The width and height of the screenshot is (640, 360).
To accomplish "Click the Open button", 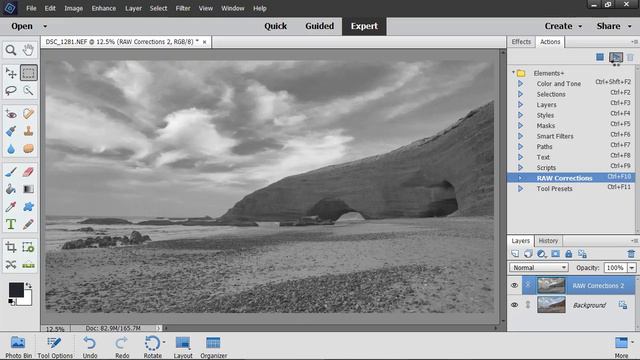I will pos(22,26).
